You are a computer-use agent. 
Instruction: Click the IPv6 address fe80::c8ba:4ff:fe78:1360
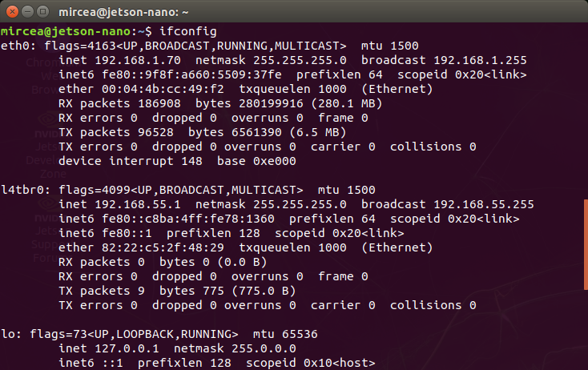188,219
